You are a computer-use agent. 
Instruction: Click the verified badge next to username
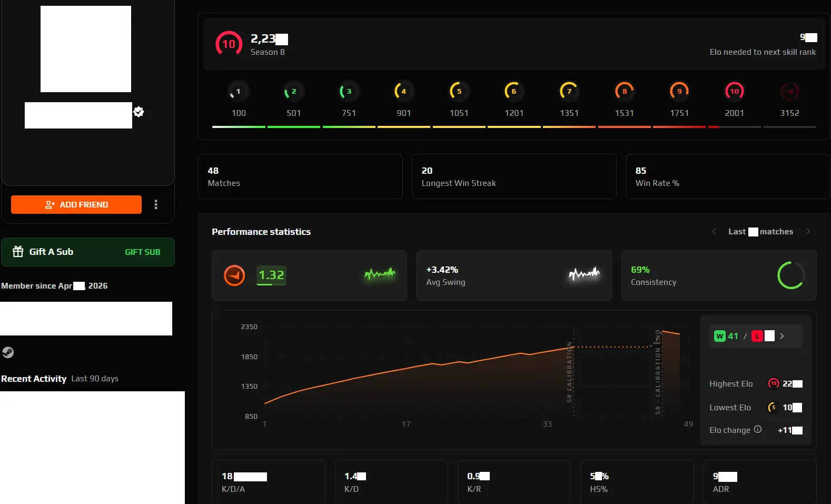tap(139, 112)
